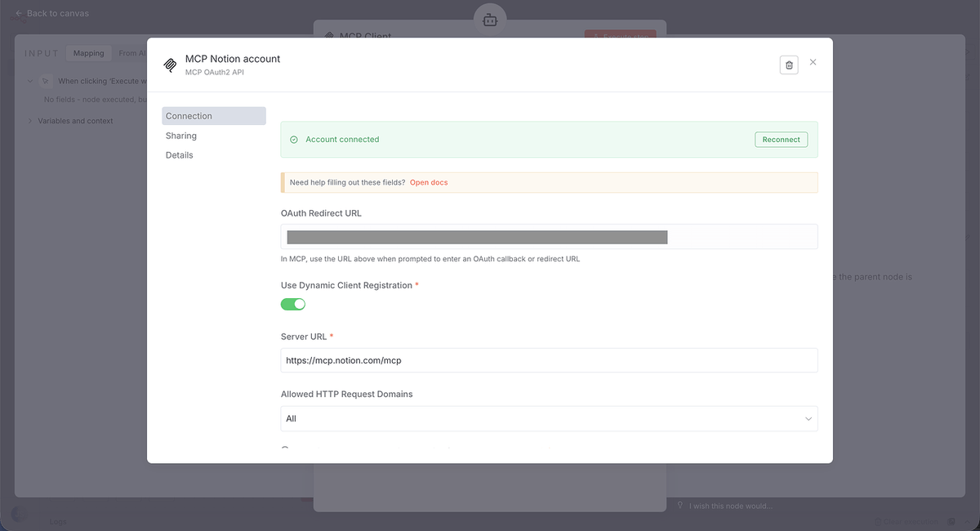Expand Variables and context section

pyautogui.click(x=30, y=121)
